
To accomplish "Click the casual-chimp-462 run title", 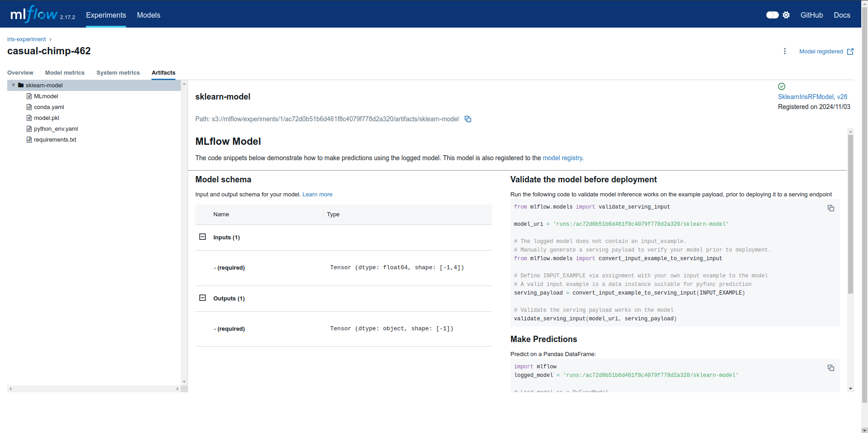I will click(49, 51).
